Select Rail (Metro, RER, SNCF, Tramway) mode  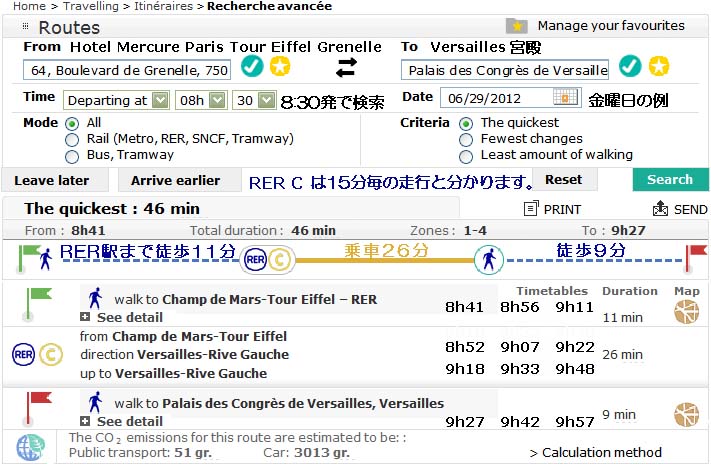72,140
